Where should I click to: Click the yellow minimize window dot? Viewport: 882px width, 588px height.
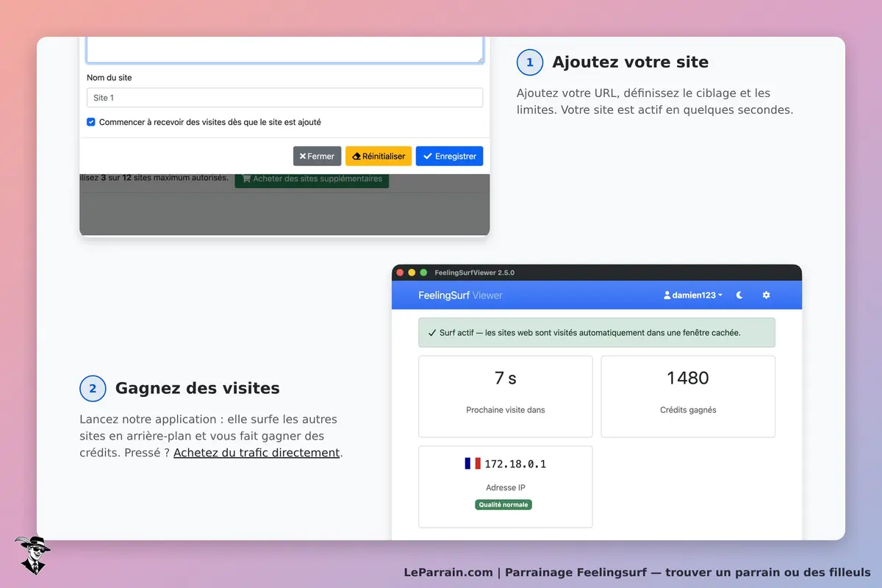[x=412, y=273]
